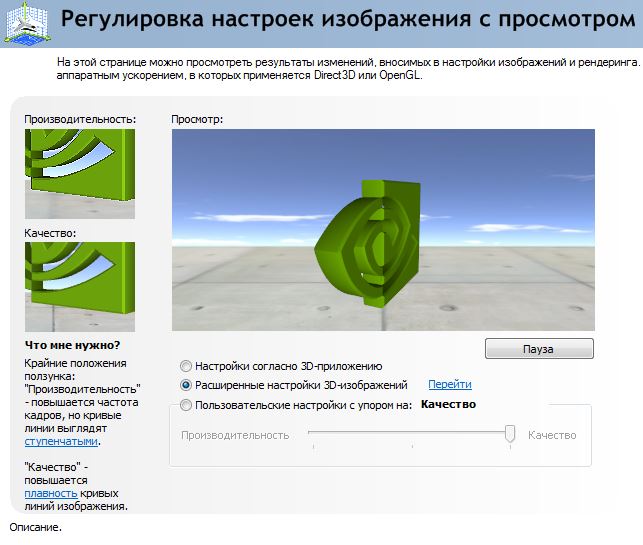
Task: Select 'Расширенные настройки 3D-изображений' radio button
Action: click(186, 385)
